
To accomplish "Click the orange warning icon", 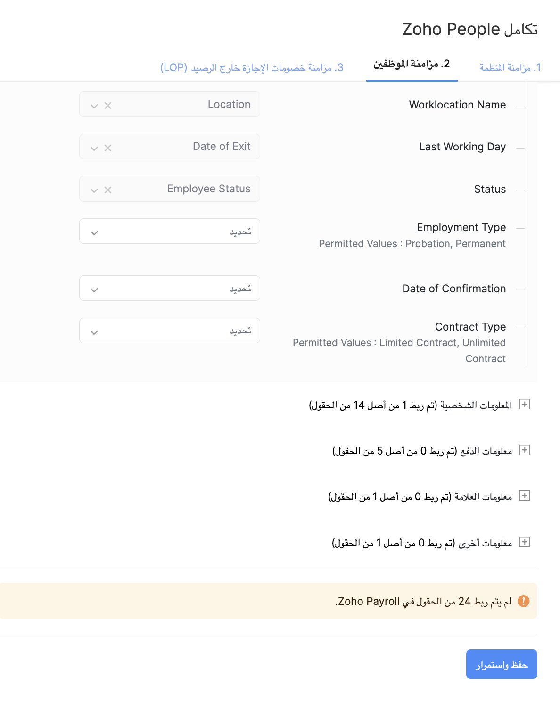I will (x=523, y=601).
